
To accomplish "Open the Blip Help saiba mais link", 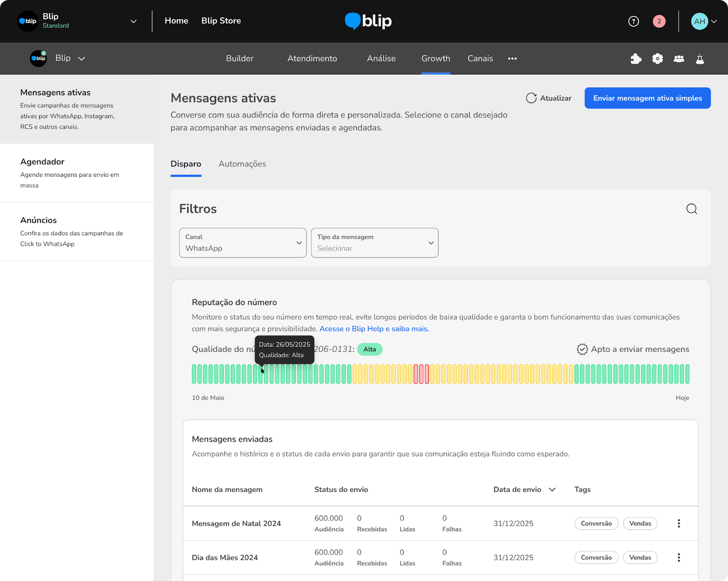I will [374, 329].
